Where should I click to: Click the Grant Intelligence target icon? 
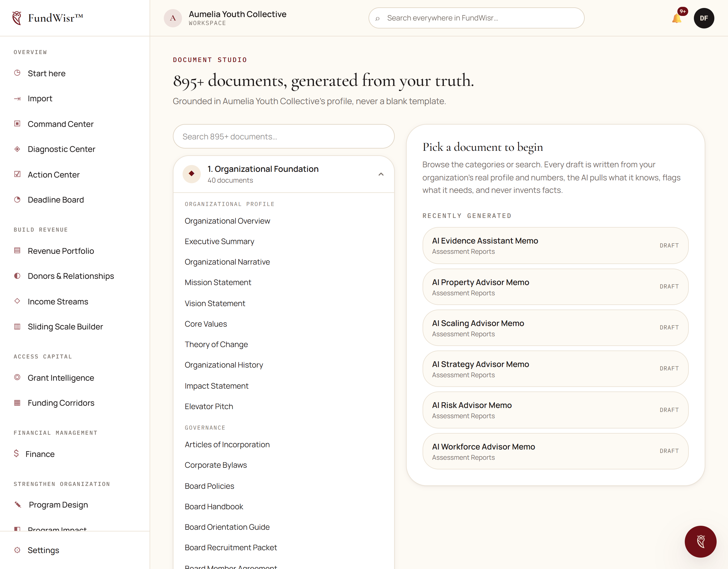pyautogui.click(x=17, y=377)
